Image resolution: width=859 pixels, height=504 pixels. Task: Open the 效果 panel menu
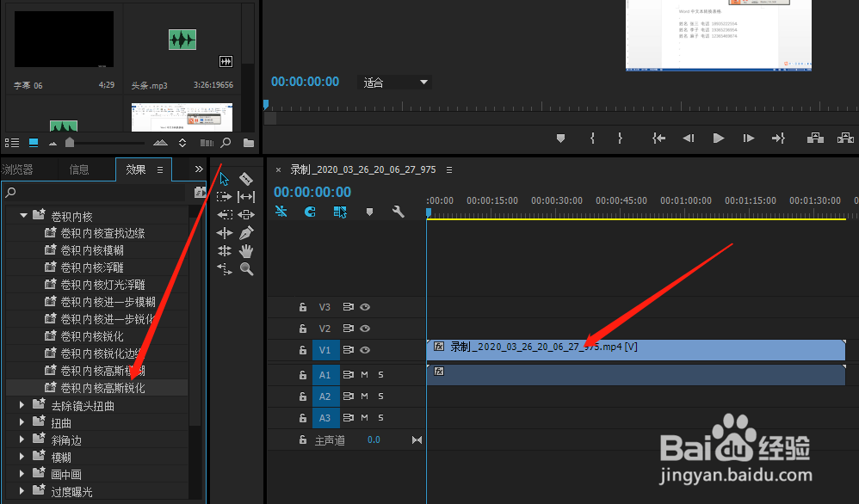pyautogui.click(x=160, y=170)
